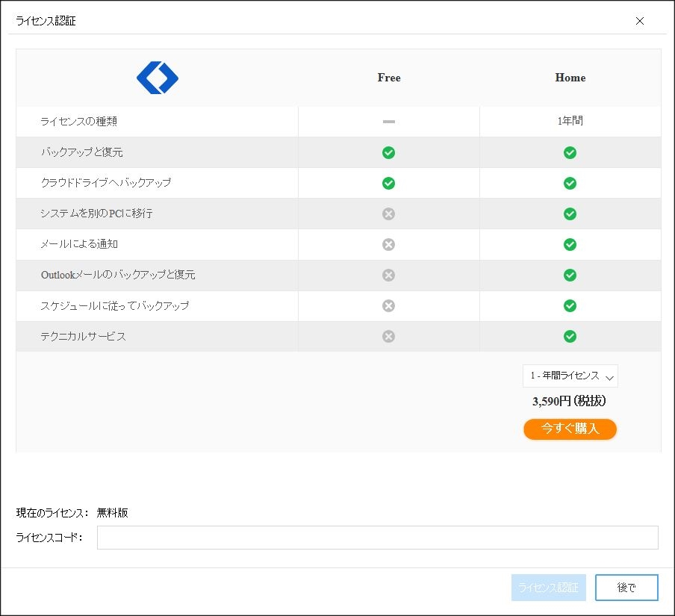
Task: Select the Free column header
Action: pos(389,78)
